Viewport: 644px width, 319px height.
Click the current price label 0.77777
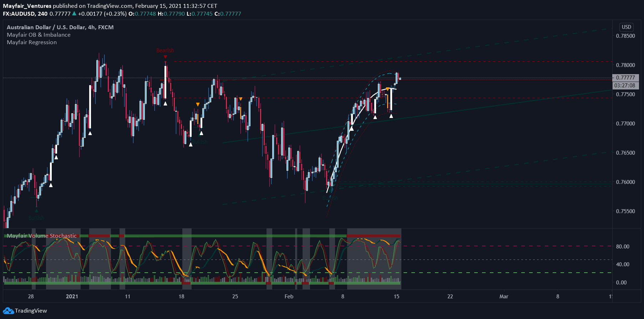(x=625, y=77)
